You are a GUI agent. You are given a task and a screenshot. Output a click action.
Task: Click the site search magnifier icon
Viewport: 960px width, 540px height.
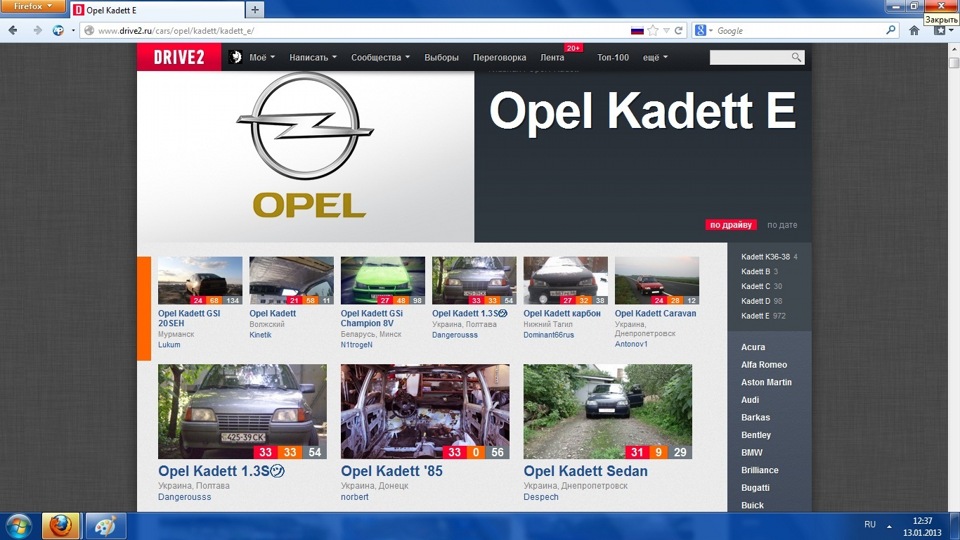click(796, 57)
